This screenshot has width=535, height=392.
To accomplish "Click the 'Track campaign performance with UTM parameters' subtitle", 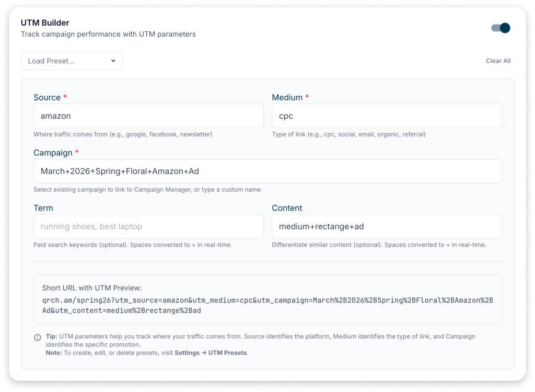I will coord(108,34).
